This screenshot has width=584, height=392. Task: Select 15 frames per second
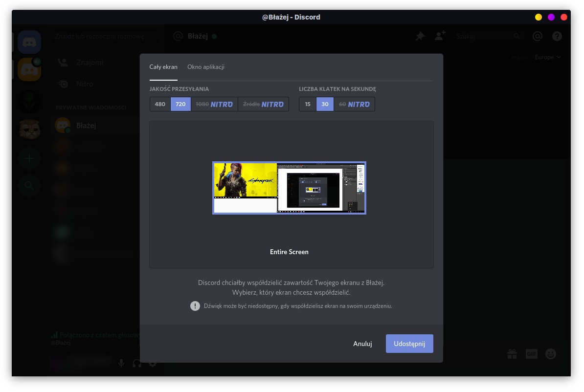point(308,104)
